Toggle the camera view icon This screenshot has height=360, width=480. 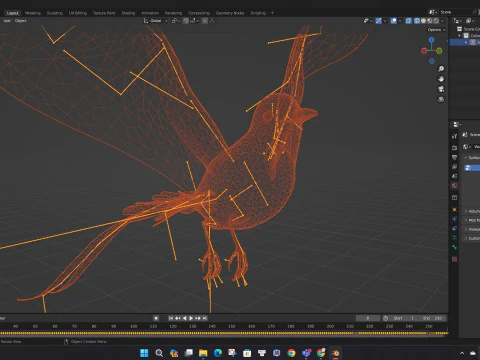(441, 89)
